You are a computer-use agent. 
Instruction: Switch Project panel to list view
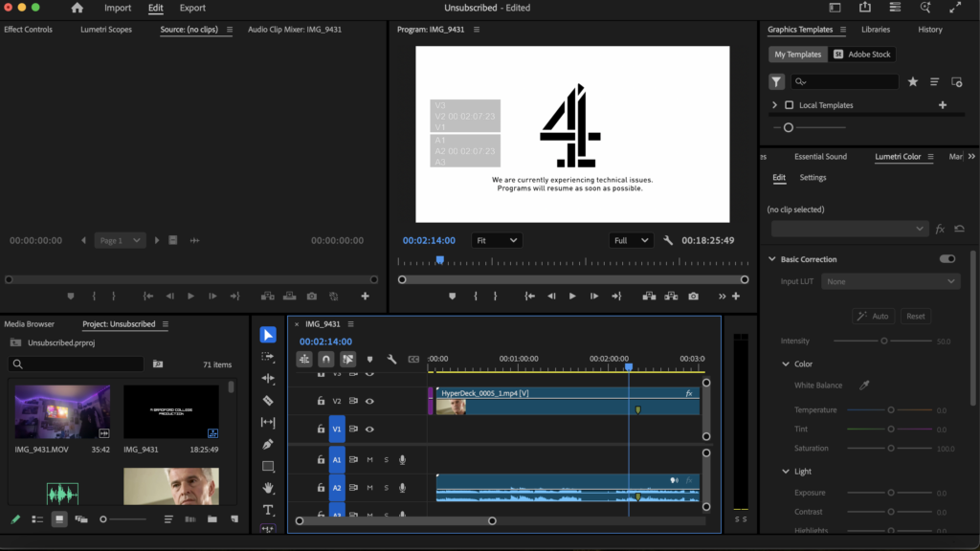[37, 519]
